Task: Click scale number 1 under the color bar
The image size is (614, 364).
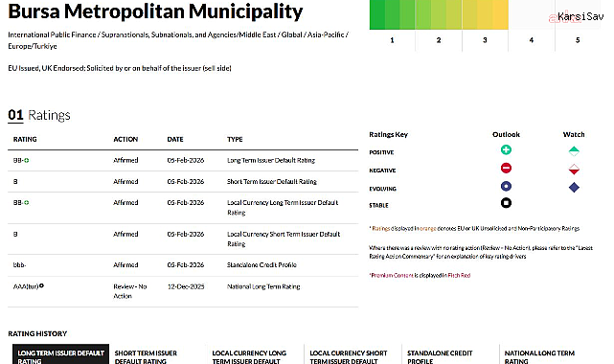Action: tap(392, 40)
